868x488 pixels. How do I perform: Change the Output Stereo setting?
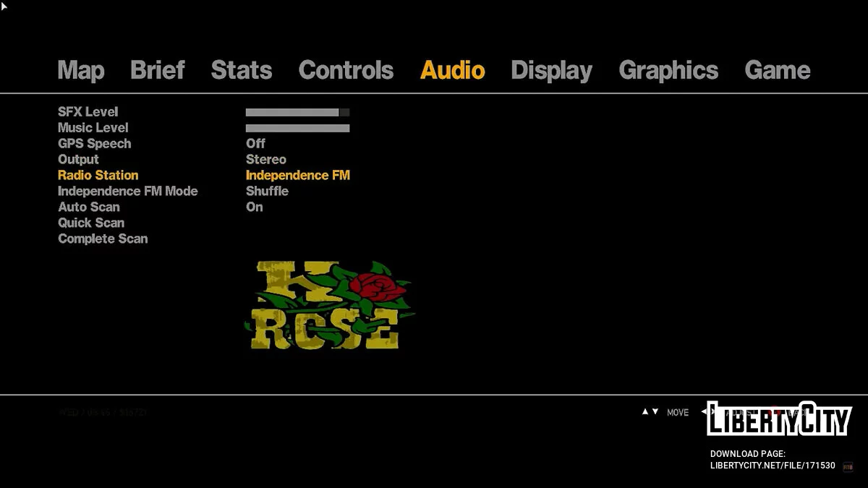pyautogui.click(x=265, y=160)
